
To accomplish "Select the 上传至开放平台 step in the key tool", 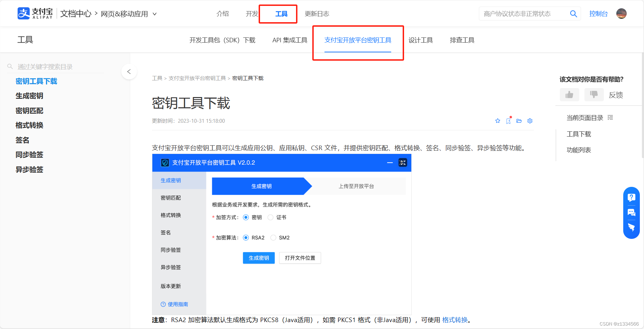I will (356, 186).
